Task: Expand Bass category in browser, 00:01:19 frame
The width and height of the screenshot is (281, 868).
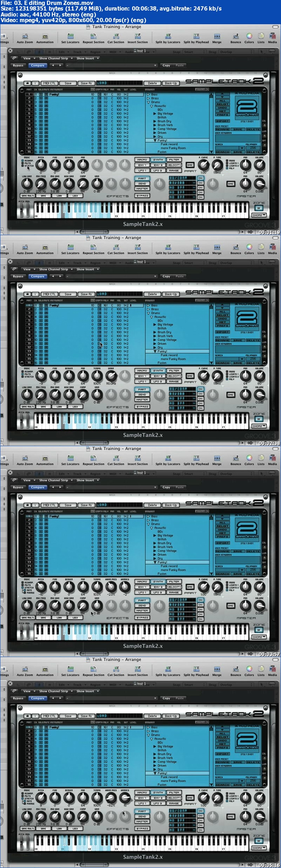Action: coord(148,94)
